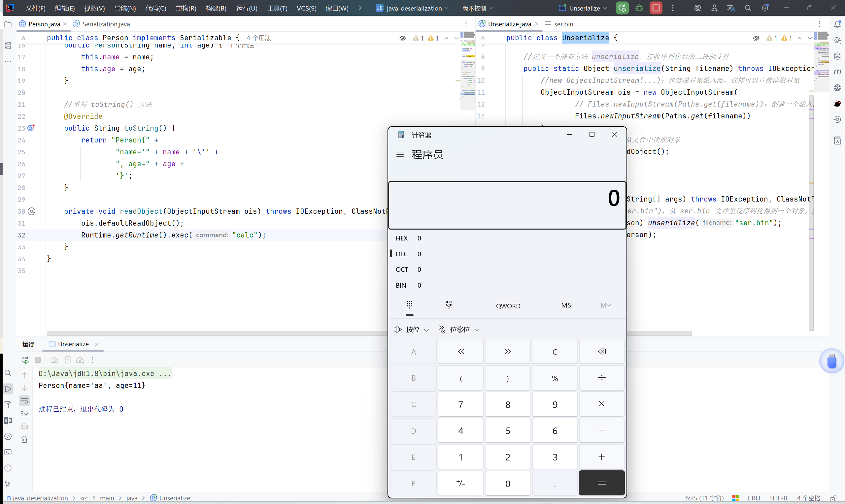Open the Maven tool window icon
The image size is (845, 504).
click(837, 72)
